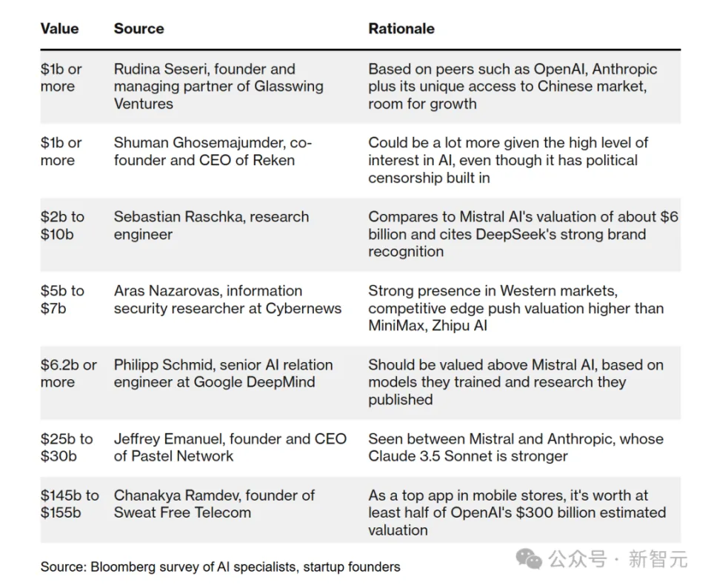Viewport: 711px width, 588px height.
Task: Click the Bloomberg survey source footnote
Action: tap(220, 567)
